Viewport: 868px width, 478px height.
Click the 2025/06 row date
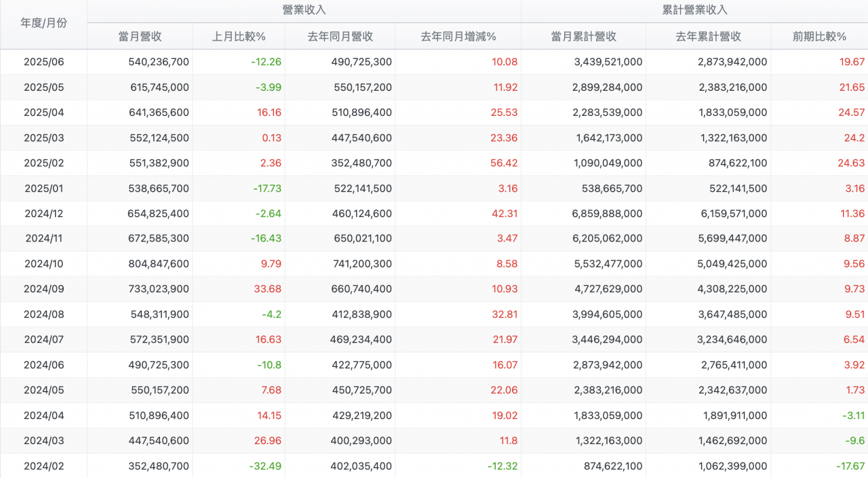[x=43, y=62]
